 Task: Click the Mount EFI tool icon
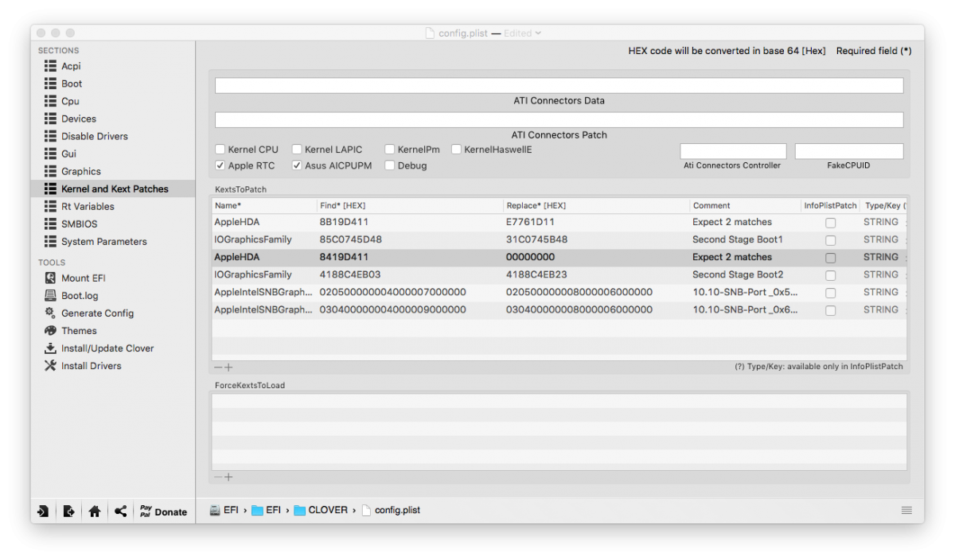point(50,278)
